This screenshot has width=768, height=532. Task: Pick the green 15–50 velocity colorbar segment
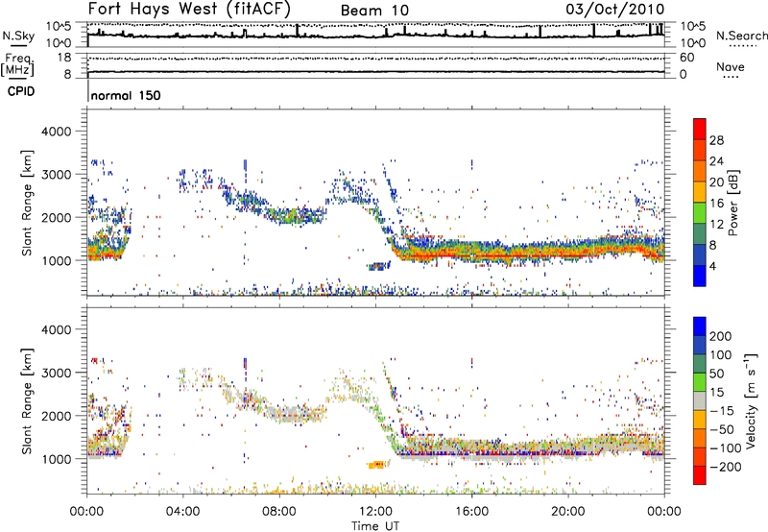coord(700,383)
